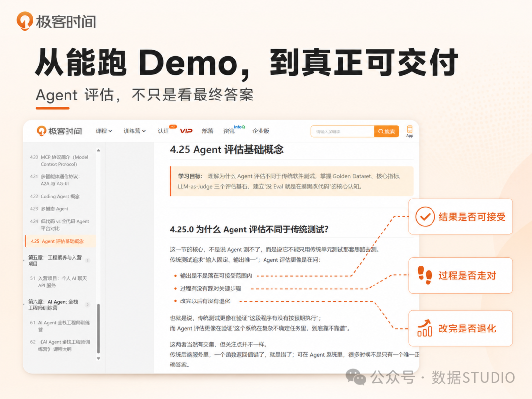Select lesson 4.20 MCP 协议简介 in sidebar
This screenshot has height=399, width=532.
click(59, 161)
